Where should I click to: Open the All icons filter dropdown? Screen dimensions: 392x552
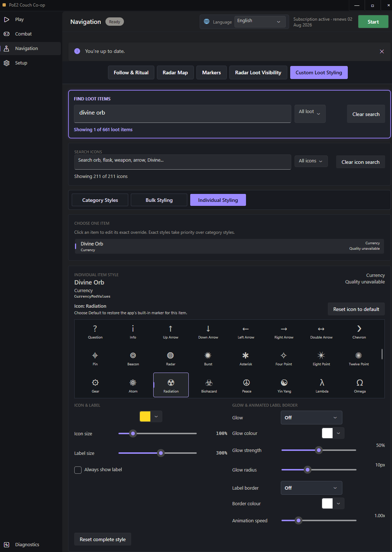pyautogui.click(x=311, y=161)
